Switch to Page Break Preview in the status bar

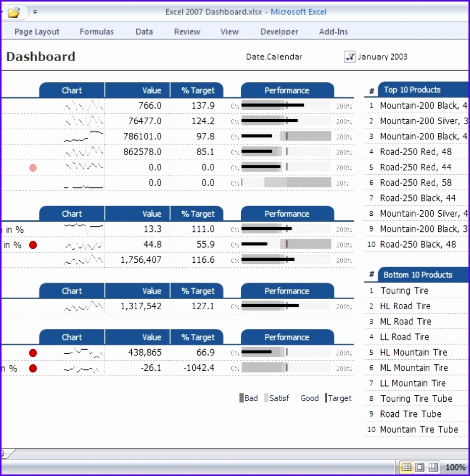pyautogui.click(x=433, y=467)
